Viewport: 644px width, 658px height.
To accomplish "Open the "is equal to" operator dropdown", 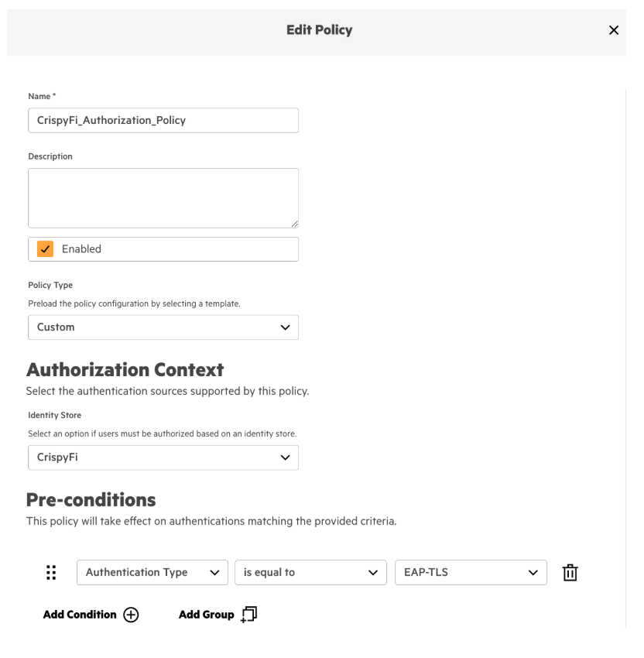I will [310, 573].
